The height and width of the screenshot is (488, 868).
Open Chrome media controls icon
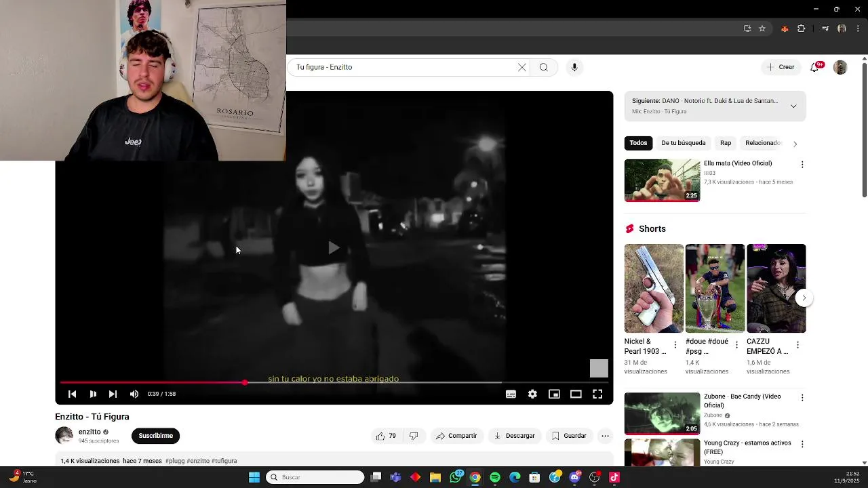[825, 28]
